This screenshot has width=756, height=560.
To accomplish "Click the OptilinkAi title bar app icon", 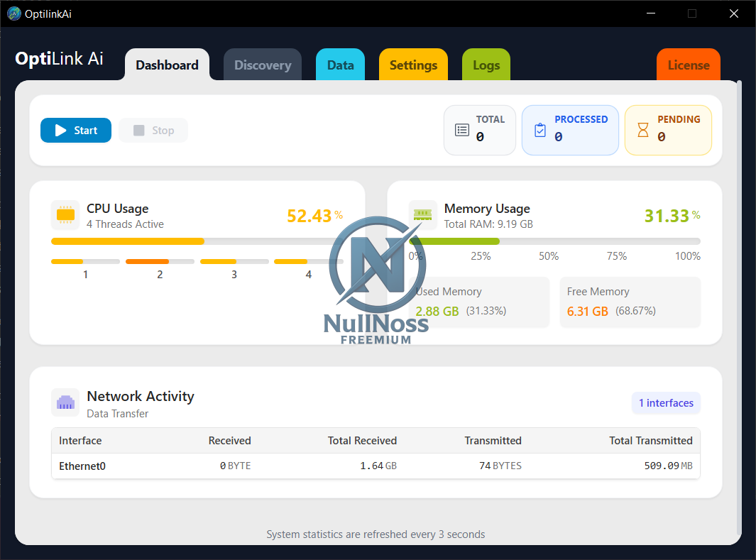I will click(13, 13).
